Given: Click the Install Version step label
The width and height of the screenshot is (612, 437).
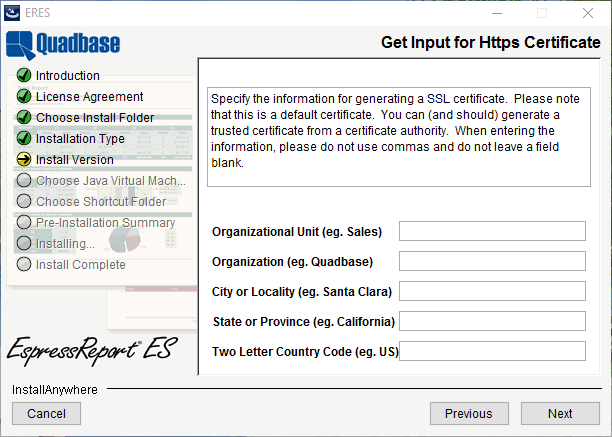Looking at the screenshot, I should (75, 160).
